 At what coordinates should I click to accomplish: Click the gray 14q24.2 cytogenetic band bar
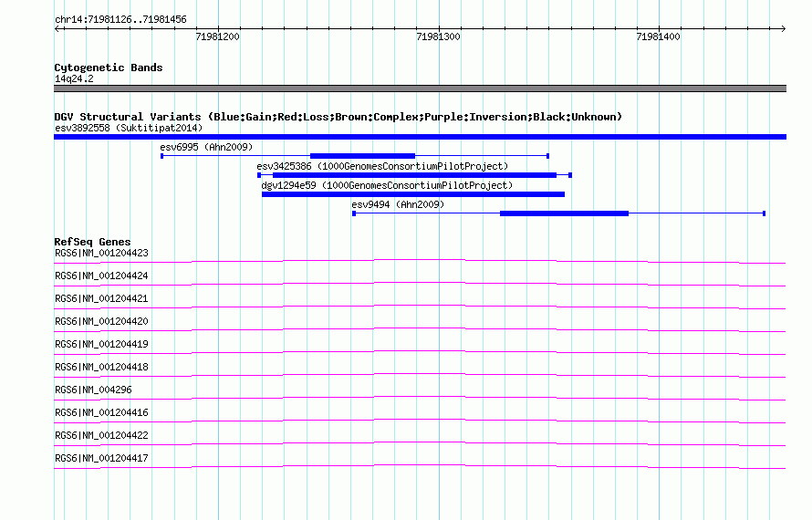point(420,88)
